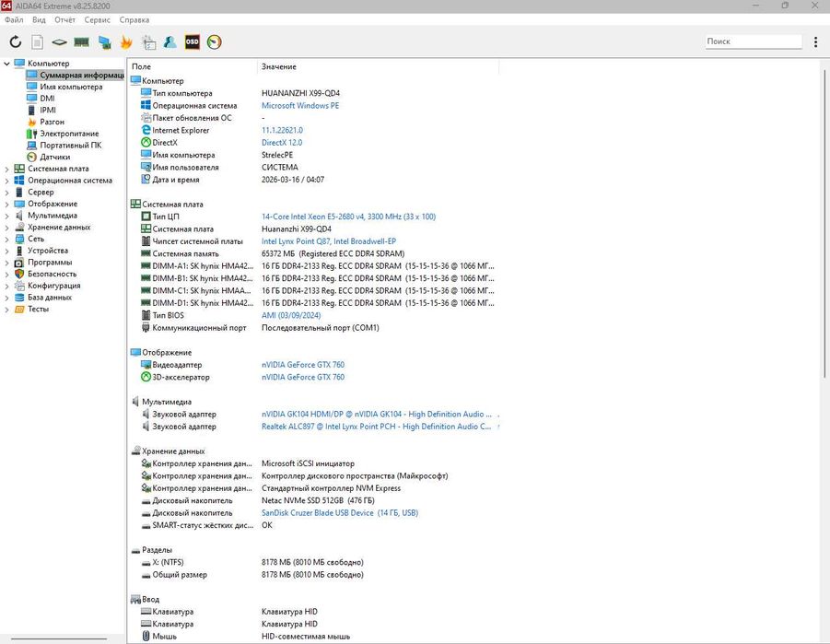The image size is (830, 644).
Task: Open the Microsoft Windows PE link
Action: coord(300,105)
